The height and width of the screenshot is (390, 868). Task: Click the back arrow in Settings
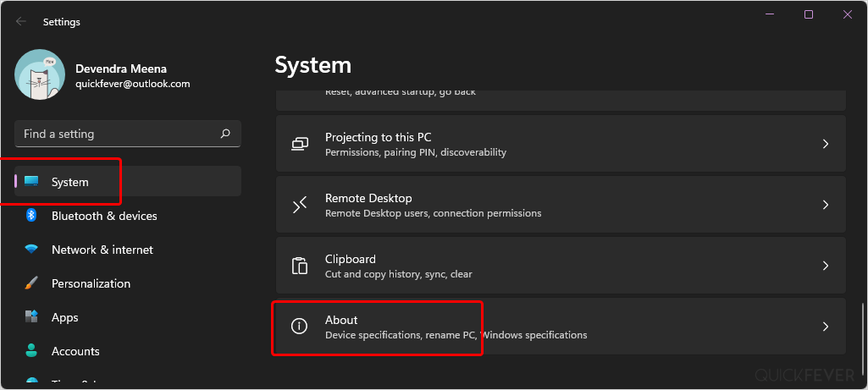[21, 22]
